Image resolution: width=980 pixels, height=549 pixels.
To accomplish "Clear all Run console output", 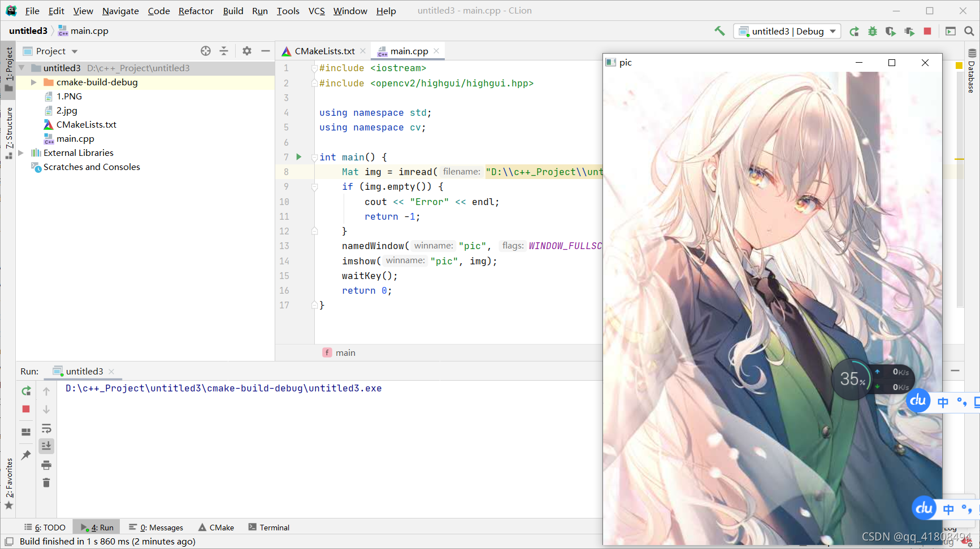I will pos(46,483).
